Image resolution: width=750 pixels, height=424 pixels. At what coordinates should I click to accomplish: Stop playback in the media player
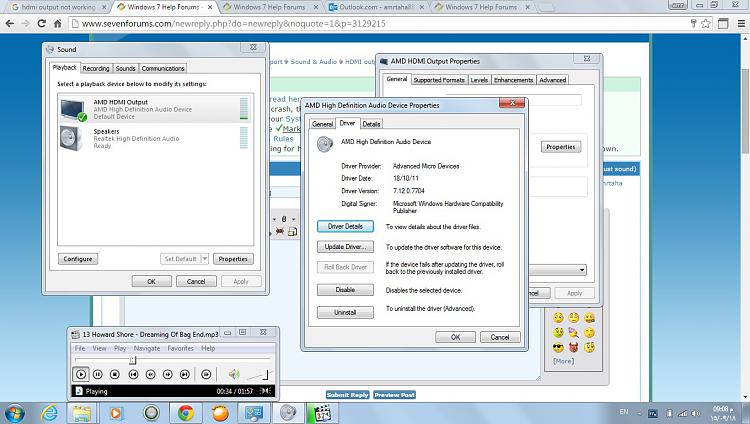click(x=115, y=374)
